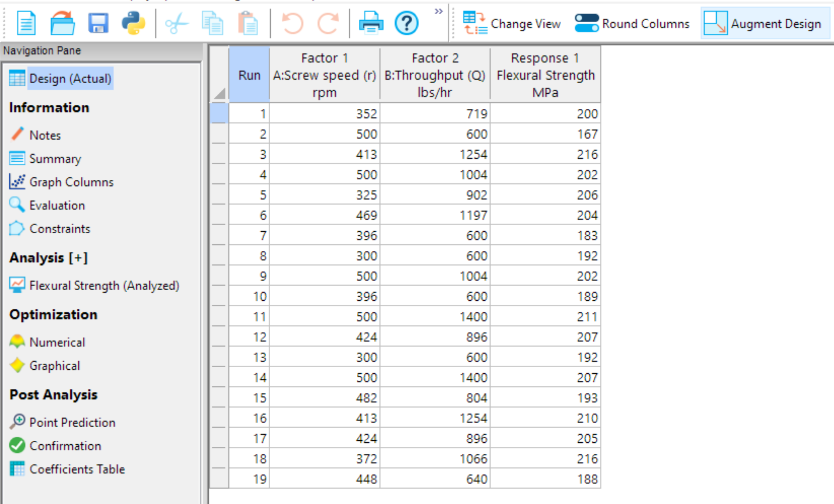The image size is (834, 504).
Task: Print using the printer icon
Action: [371, 23]
